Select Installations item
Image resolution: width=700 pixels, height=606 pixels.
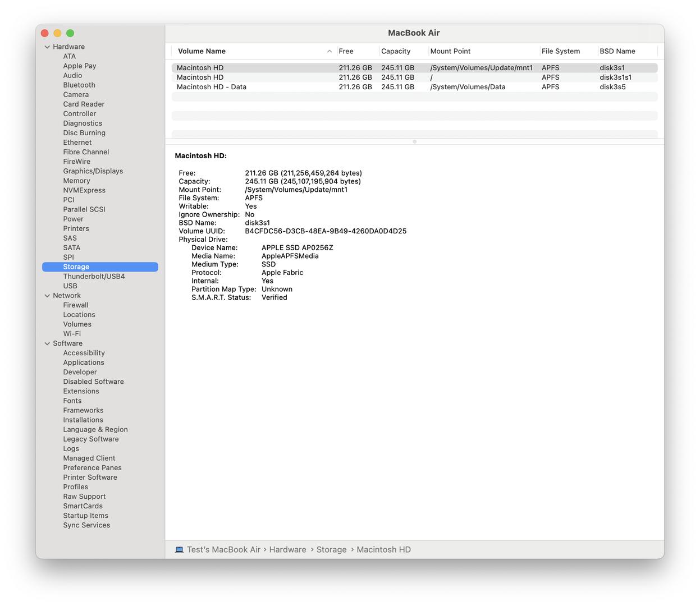[83, 420]
